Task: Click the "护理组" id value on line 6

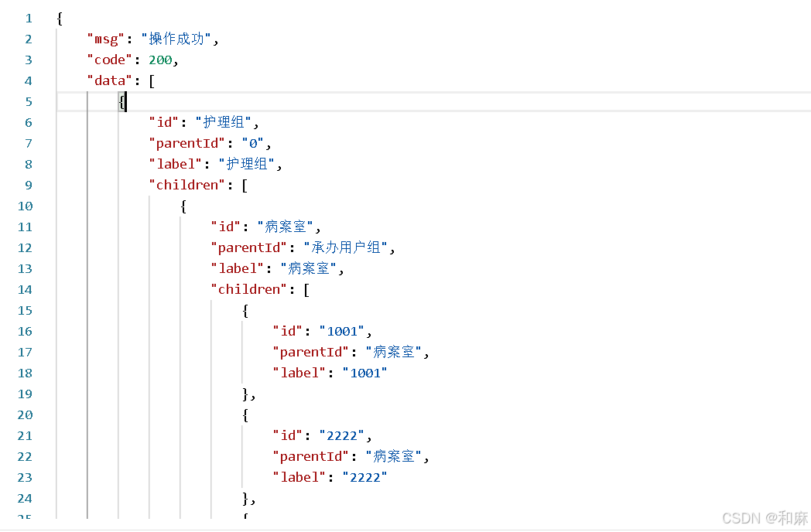Action: (224, 122)
